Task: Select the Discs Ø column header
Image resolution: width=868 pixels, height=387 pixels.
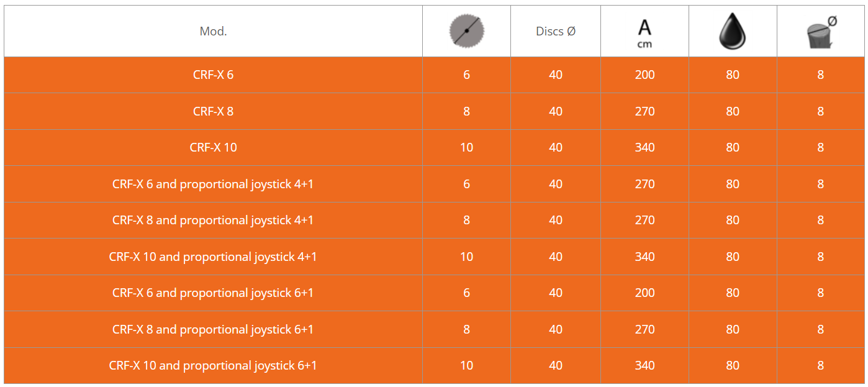Action: (556, 31)
